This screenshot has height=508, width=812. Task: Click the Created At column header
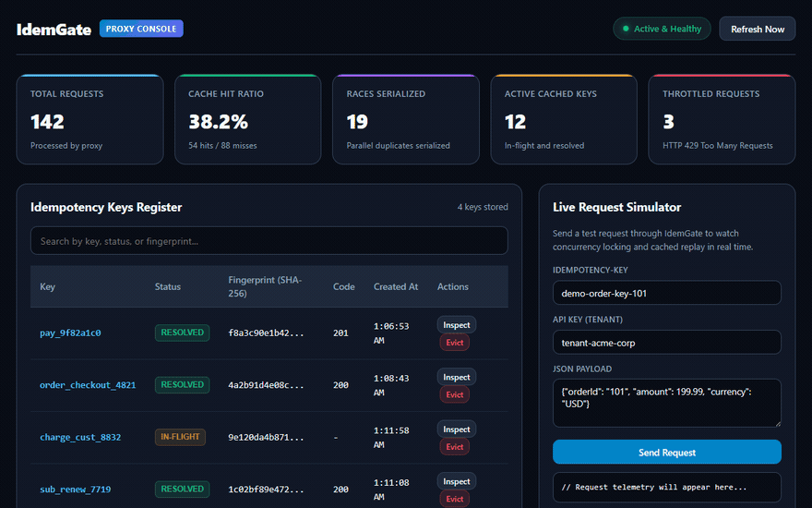click(x=396, y=286)
